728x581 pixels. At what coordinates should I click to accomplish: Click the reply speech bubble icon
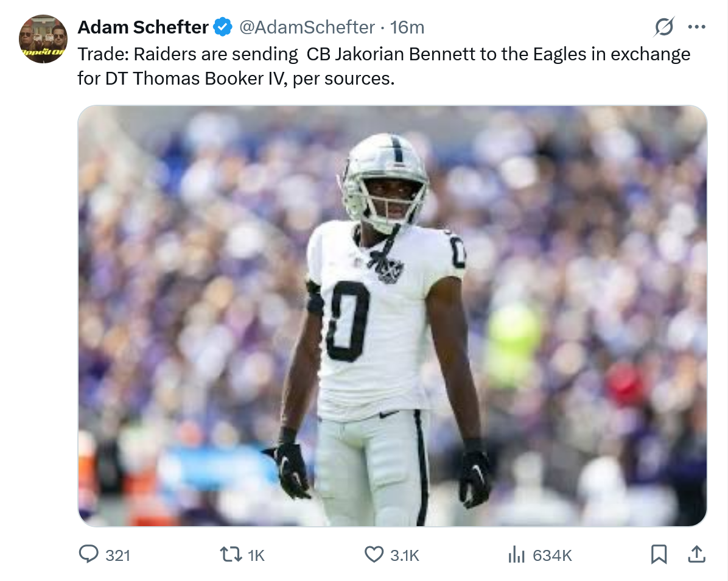(89, 554)
